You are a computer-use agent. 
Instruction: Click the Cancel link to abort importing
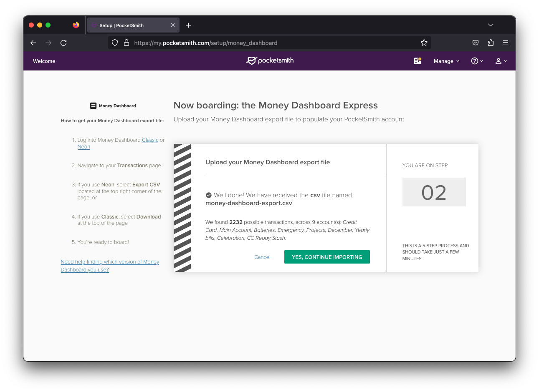pyautogui.click(x=262, y=257)
